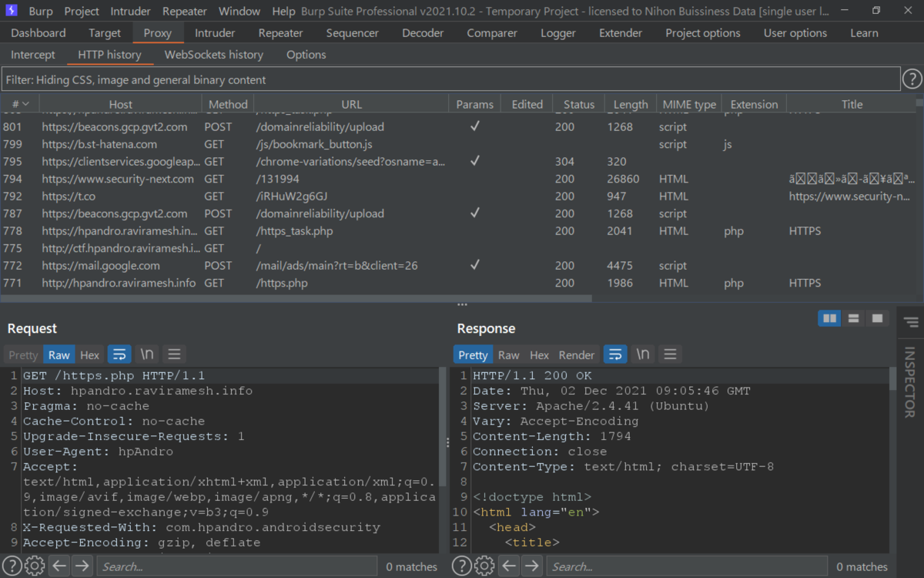The image size is (924, 578).
Task: Switch to the Decoder tab
Action: click(423, 33)
